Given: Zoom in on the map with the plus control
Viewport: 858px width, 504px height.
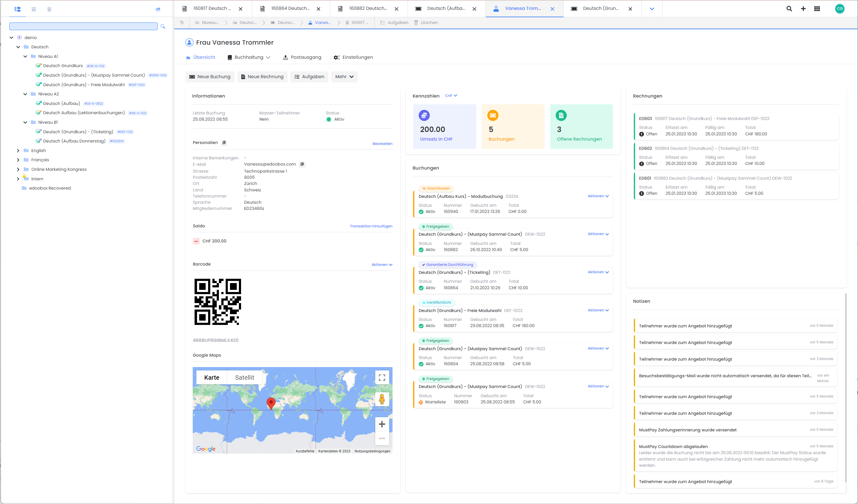Looking at the screenshot, I should (382, 424).
